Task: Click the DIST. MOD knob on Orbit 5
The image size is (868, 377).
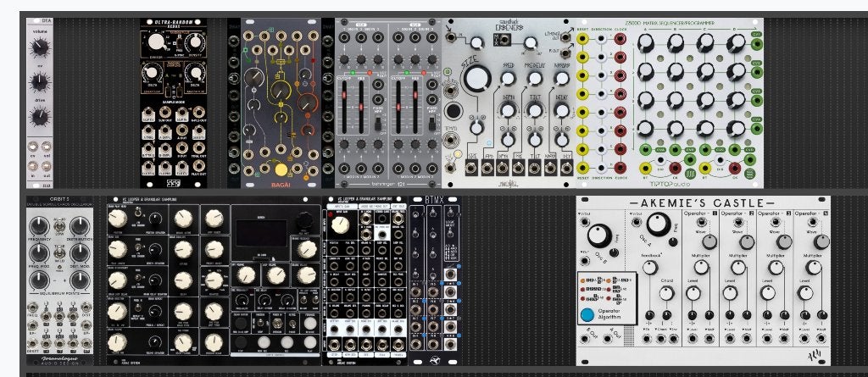Action: [80, 252]
